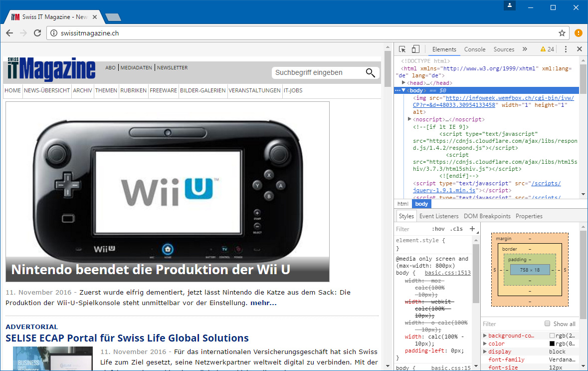
Task: Open the IT-JOBS navigation item
Action: [x=293, y=90]
